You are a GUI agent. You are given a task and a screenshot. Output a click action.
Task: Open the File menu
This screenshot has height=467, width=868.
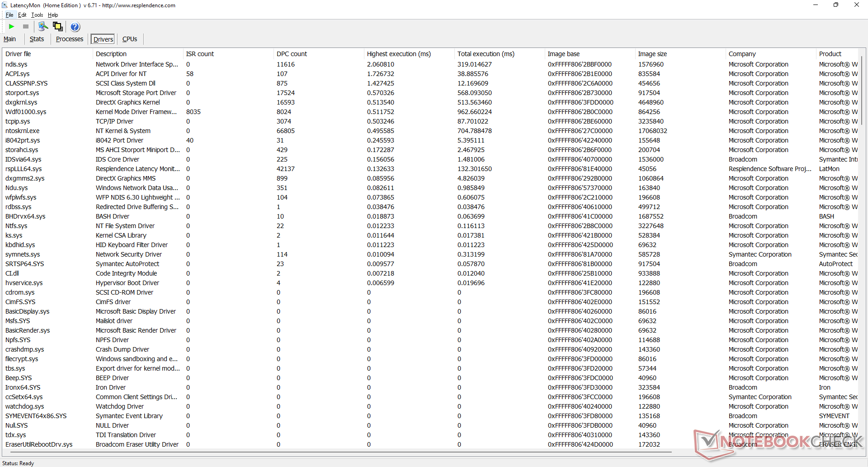(x=9, y=15)
